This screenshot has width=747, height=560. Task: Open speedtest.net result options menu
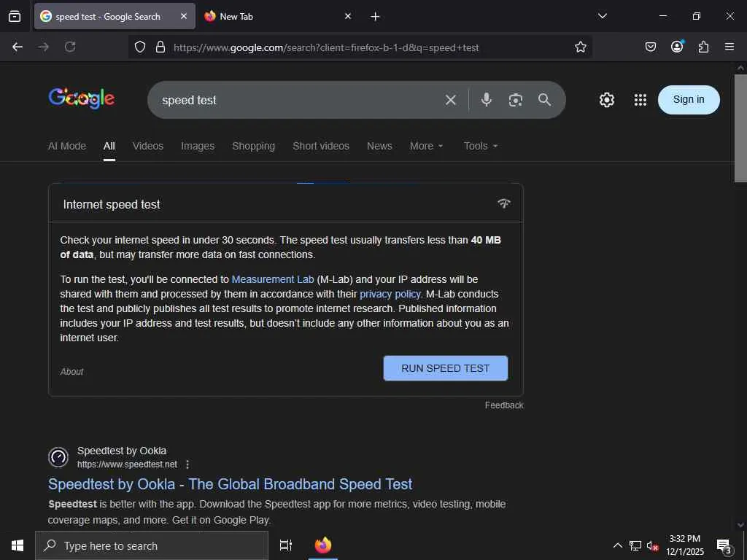click(x=187, y=464)
